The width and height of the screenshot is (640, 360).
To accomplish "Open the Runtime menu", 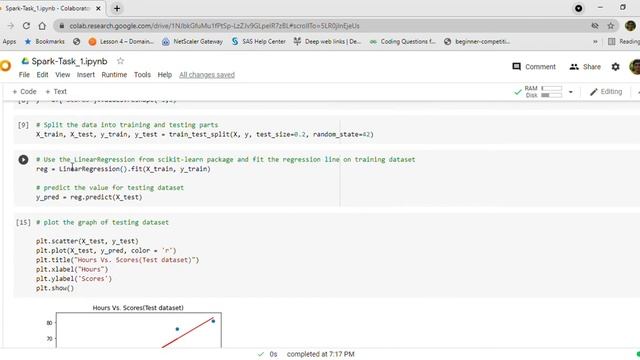I will [x=114, y=75].
